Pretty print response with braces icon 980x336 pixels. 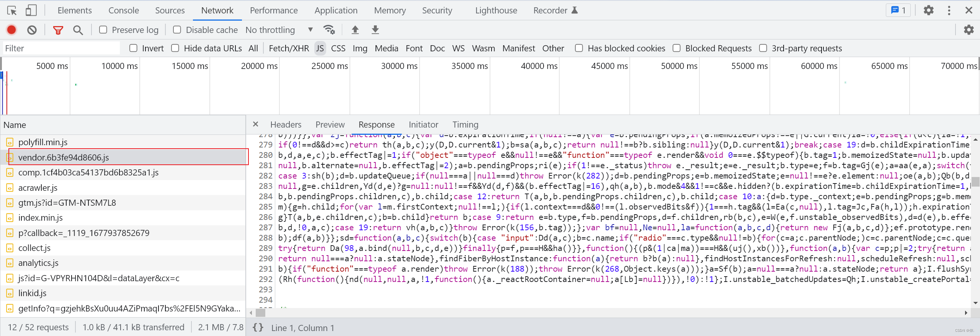point(258,328)
